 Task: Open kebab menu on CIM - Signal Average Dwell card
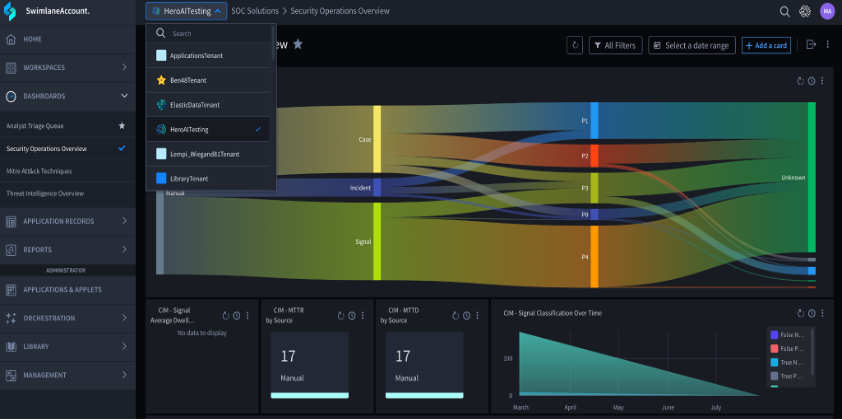pyautogui.click(x=248, y=316)
